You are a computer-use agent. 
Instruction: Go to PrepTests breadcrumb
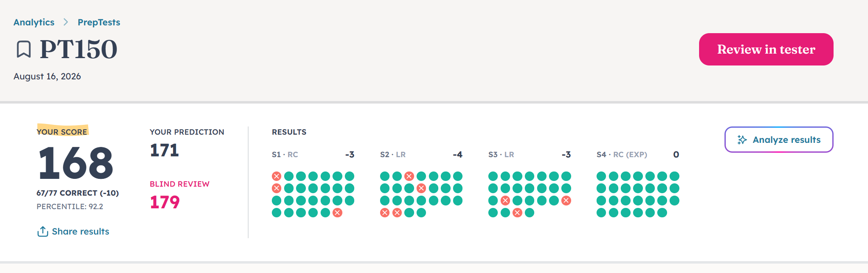point(99,22)
